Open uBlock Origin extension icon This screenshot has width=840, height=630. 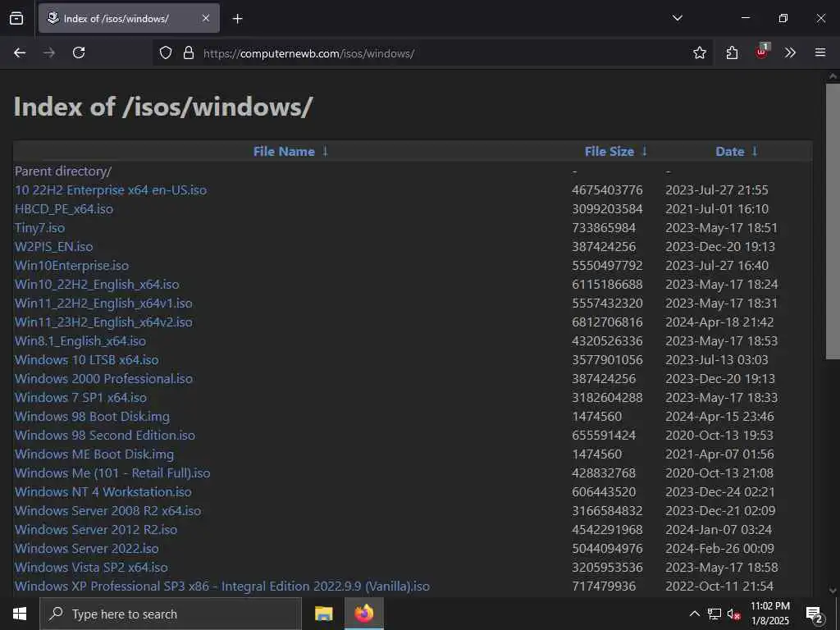coord(762,52)
